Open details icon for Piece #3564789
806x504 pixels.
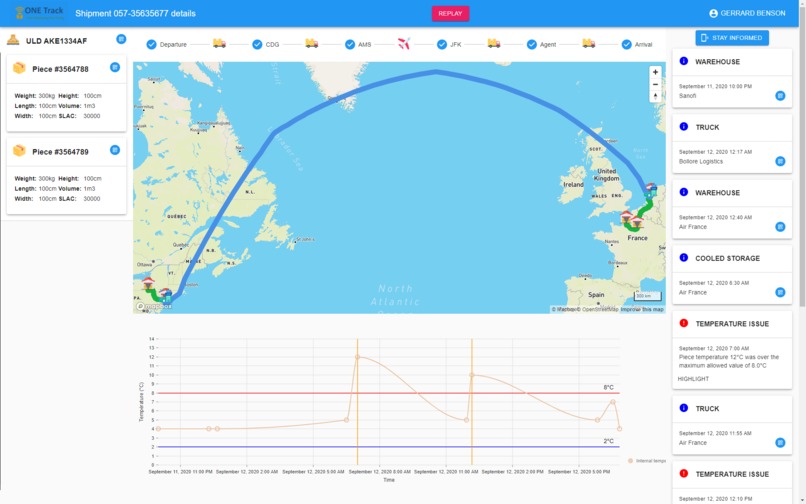click(115, 150)
